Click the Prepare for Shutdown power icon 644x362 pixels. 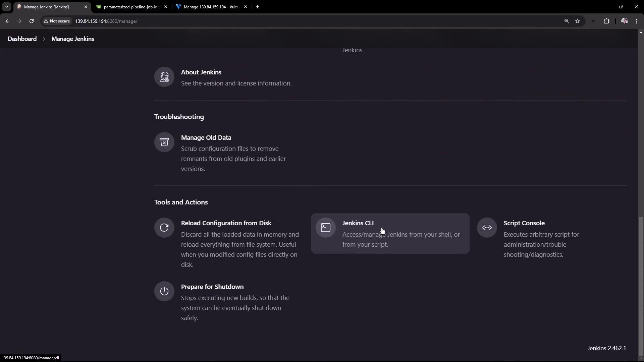click(x=164, y=291)
